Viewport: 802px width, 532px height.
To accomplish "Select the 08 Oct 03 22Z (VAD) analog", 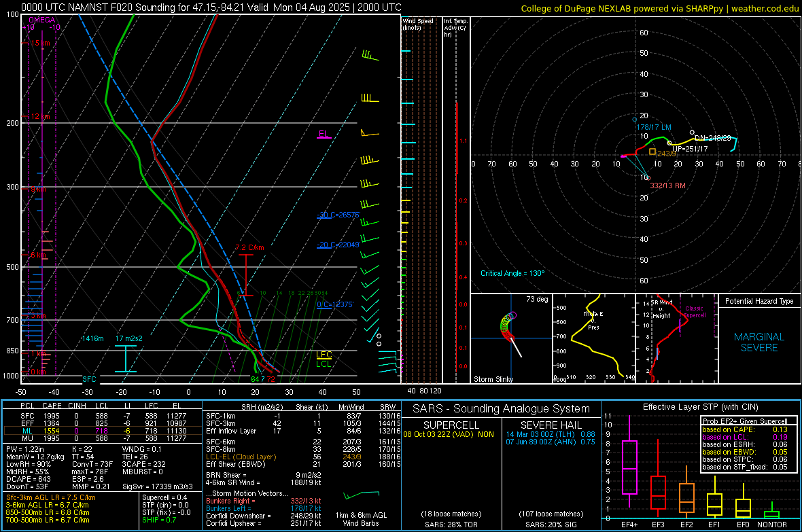I will [449, 434].
